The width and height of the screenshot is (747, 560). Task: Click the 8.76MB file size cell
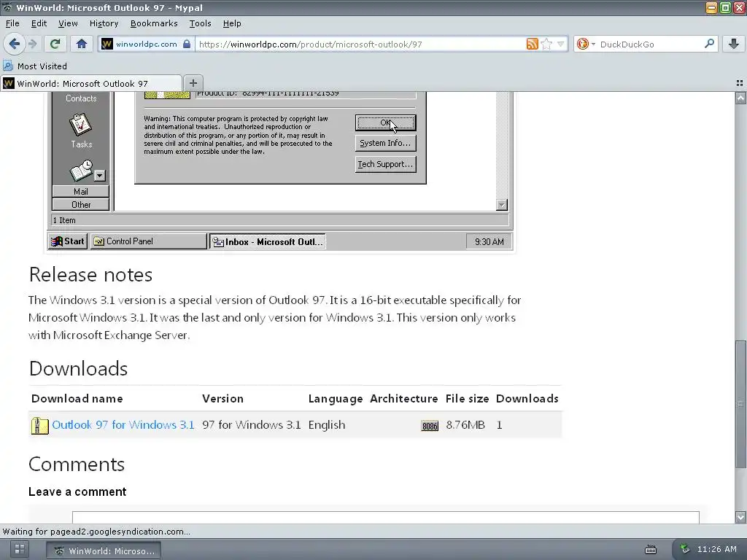465,425
